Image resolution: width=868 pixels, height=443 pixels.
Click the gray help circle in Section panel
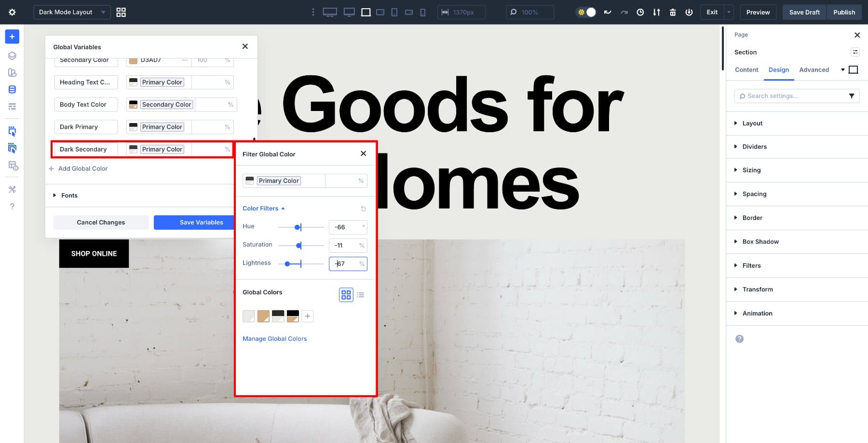[x=739, y=339]
